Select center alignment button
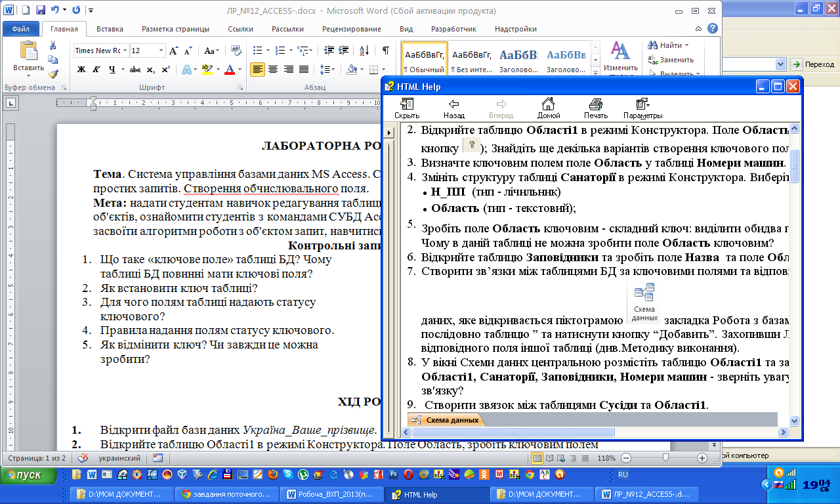Image resolution: width=840 pixels, height=504 pixels. point(273,70)
